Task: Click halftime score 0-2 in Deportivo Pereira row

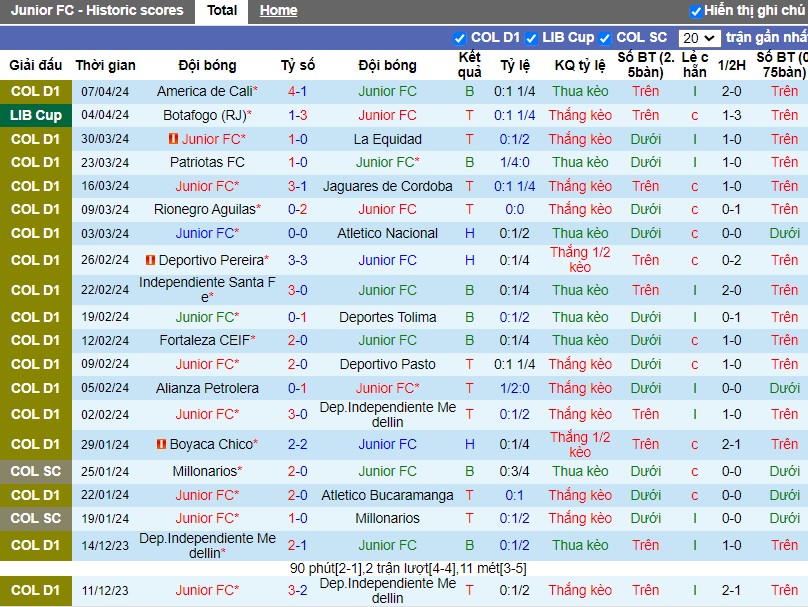Action: 732,260
